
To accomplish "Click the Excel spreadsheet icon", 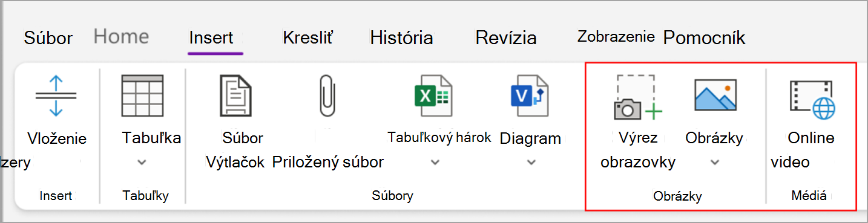I will (x=433, y=95).
